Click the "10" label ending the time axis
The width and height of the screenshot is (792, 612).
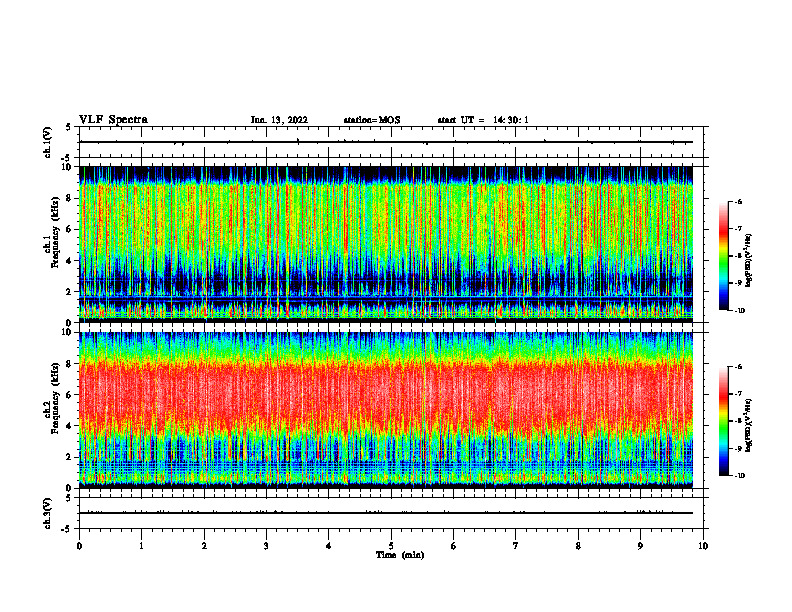tap(703, 546)
